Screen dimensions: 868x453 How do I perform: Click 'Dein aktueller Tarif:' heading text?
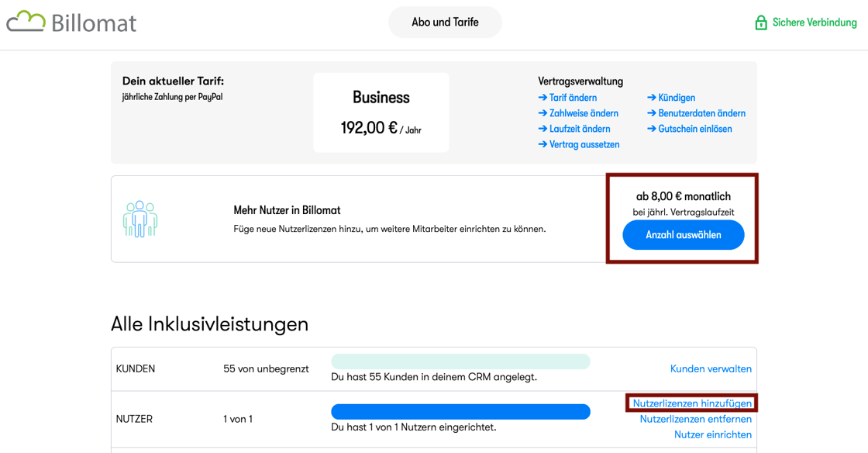[174, 81]
